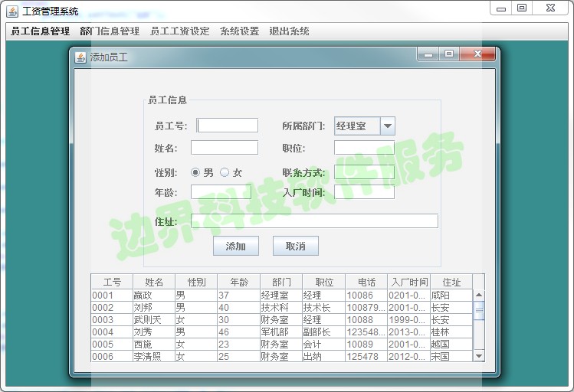This screenshot has height=392, width=574.
Task: Click the table scrollbar down arrow
Action: click(x=479, y=356)
